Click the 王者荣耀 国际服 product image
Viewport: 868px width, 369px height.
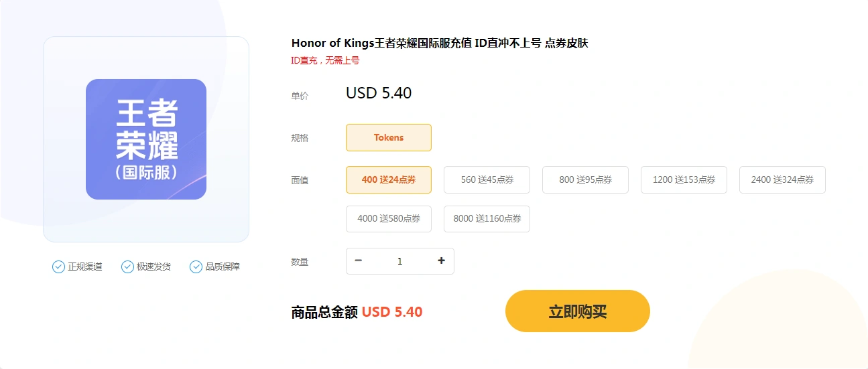[x=146, y=139]
